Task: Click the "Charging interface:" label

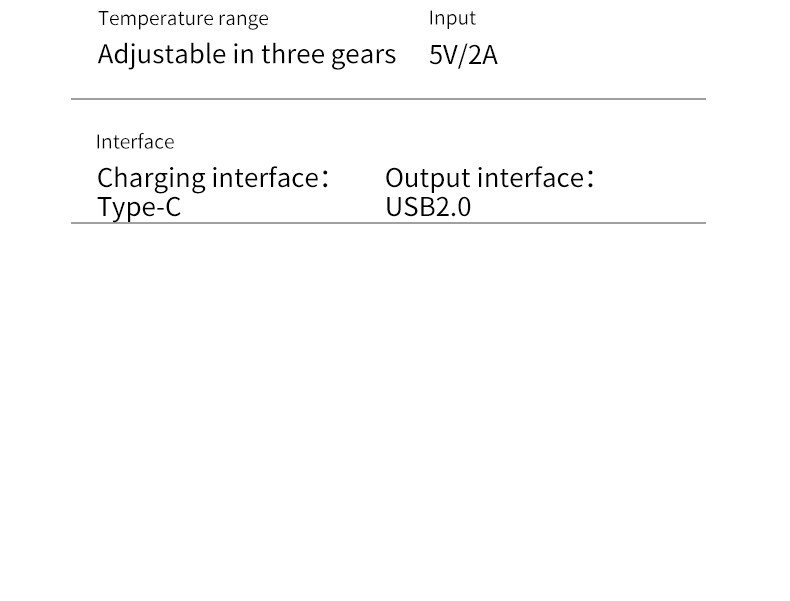Action: [x=212, y=178]
